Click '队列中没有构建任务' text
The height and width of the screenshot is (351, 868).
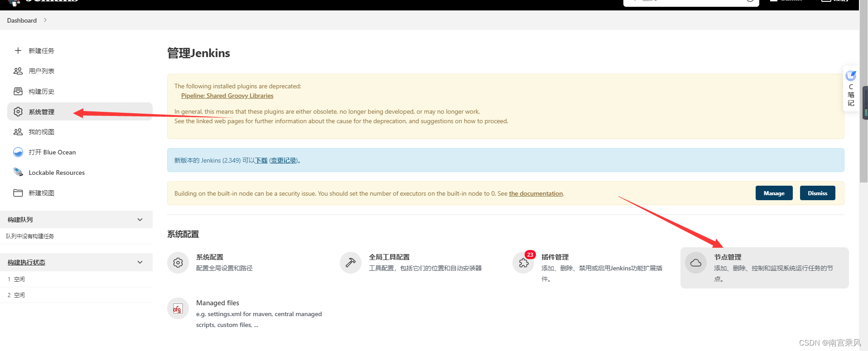tap(30, 236)
